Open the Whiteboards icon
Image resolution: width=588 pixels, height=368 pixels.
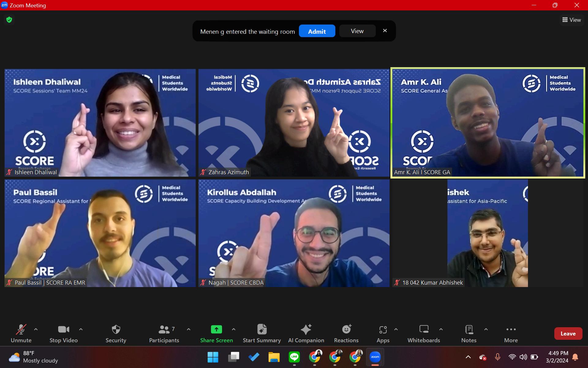424,330
